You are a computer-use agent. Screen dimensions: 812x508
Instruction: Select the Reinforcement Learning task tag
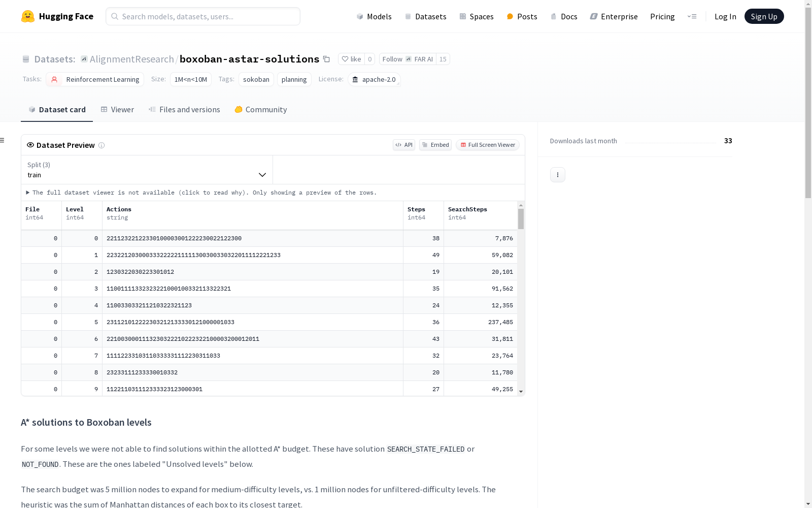pyautogui.click(x=95, y=79)
